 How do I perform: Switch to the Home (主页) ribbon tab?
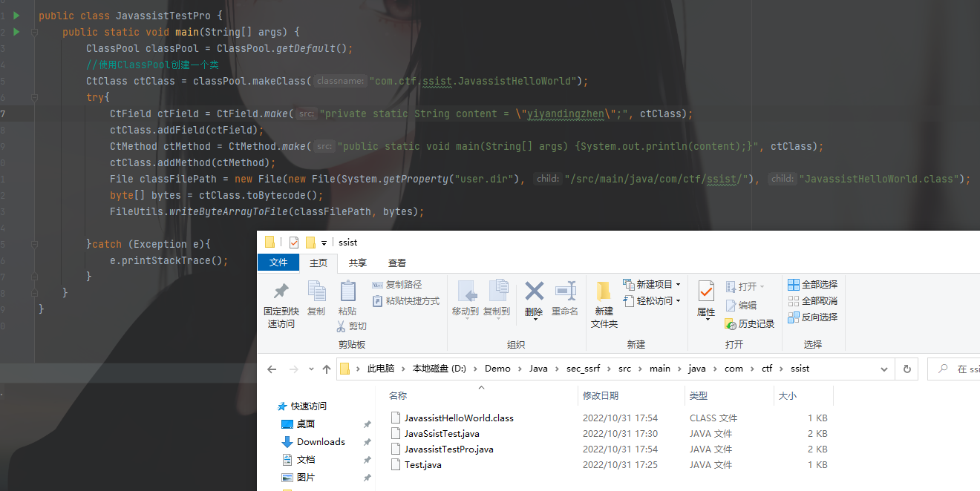pos(318,263)
